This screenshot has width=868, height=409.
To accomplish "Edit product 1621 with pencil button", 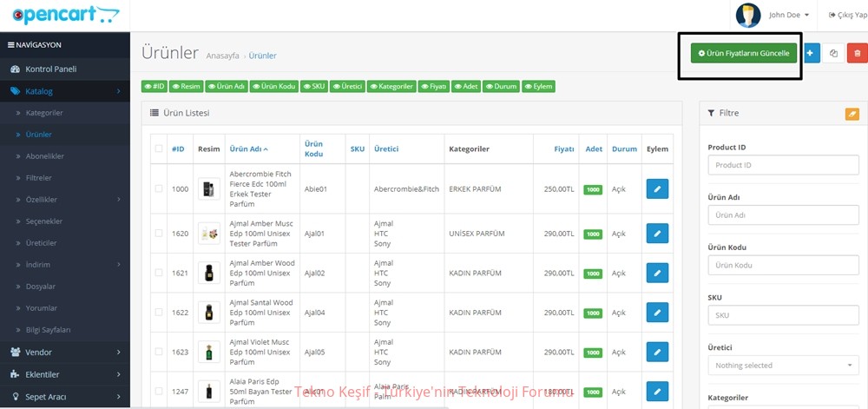I will click(x=657, y=273).
